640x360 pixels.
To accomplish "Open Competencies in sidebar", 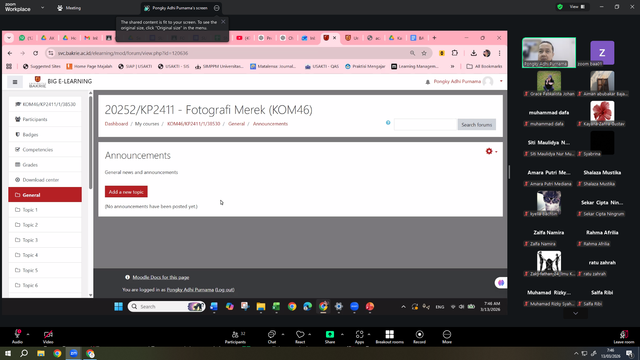I will [45, 149].
